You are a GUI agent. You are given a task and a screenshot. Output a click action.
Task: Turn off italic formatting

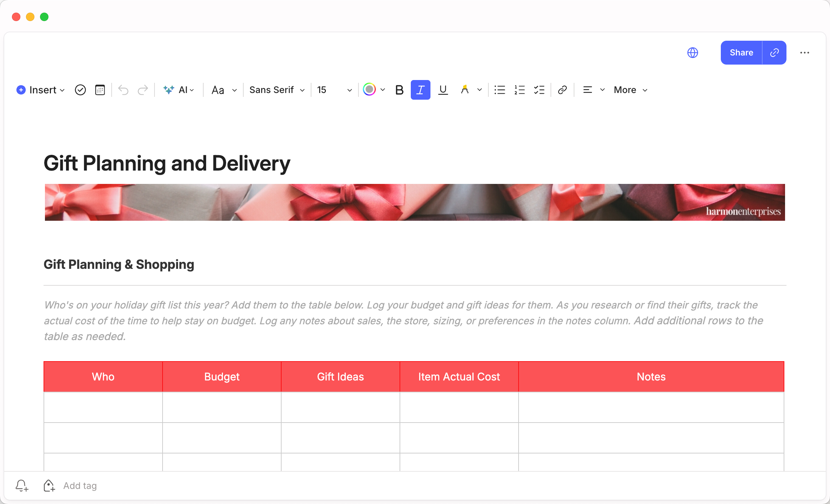[420, 90]
